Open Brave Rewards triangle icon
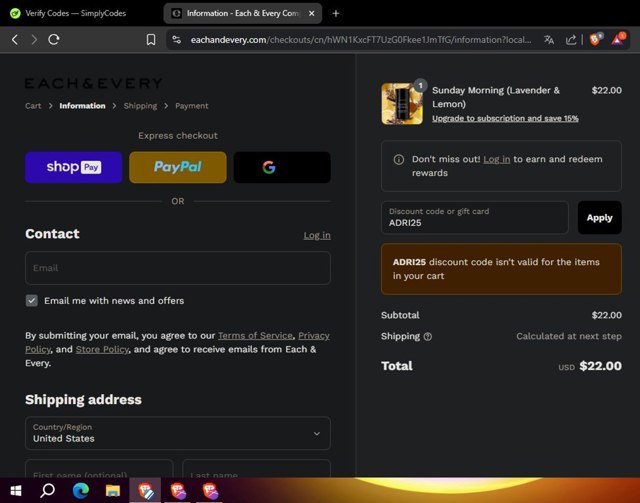 click(x=618, y=40)
